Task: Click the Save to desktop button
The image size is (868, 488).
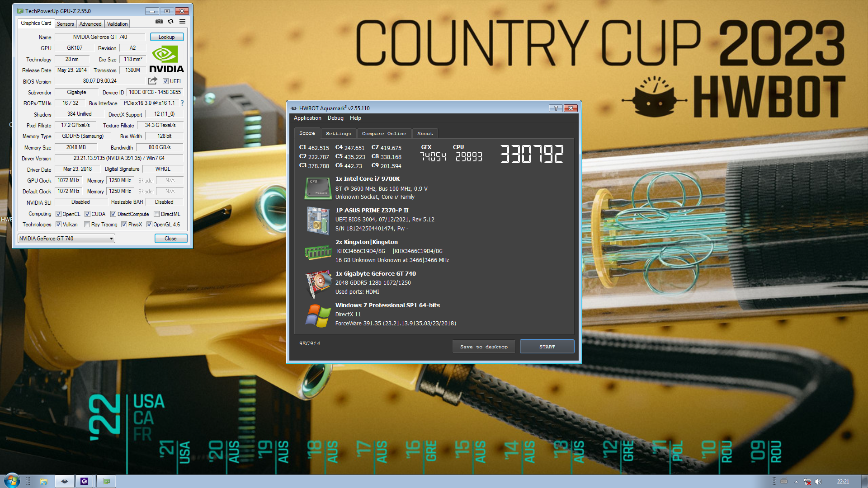Action: [x=484, y=347]
